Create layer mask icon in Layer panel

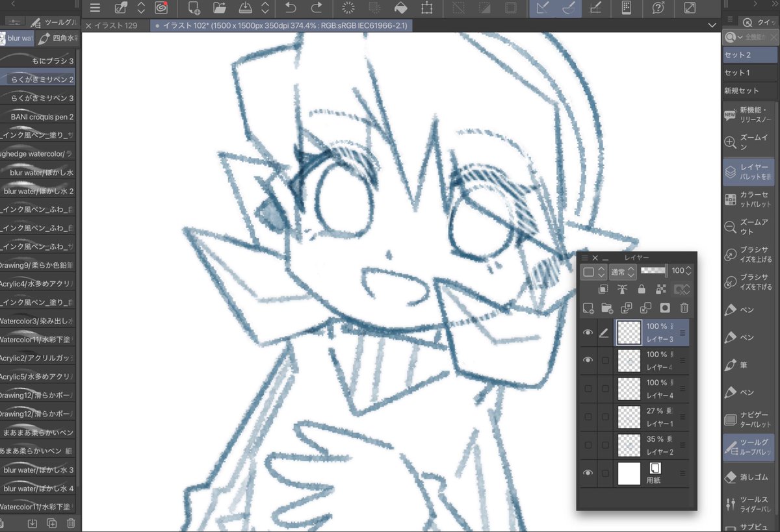(665, 308)
